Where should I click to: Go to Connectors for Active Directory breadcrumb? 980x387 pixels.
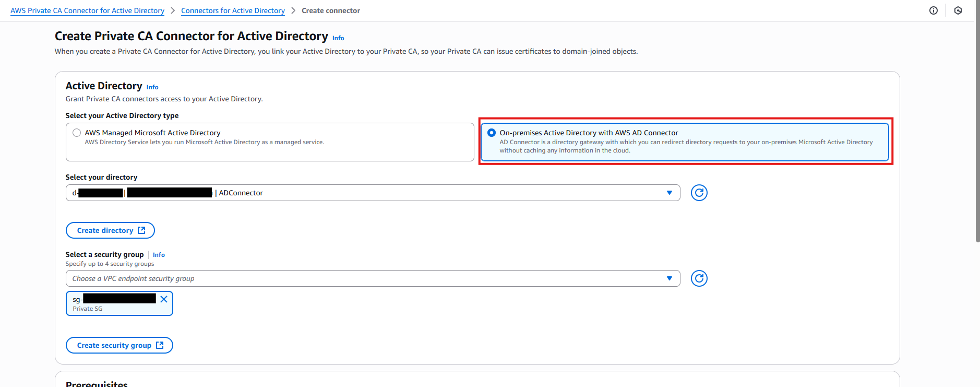tap(233, 10)
